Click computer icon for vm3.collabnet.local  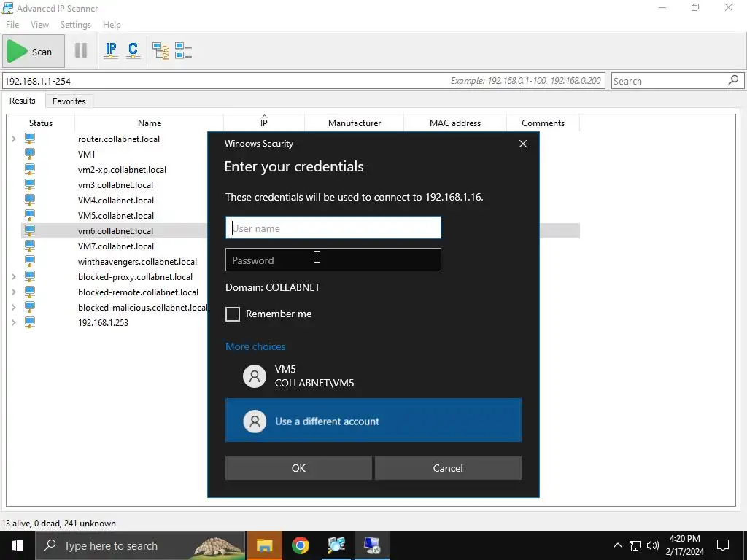pos(29,184)
